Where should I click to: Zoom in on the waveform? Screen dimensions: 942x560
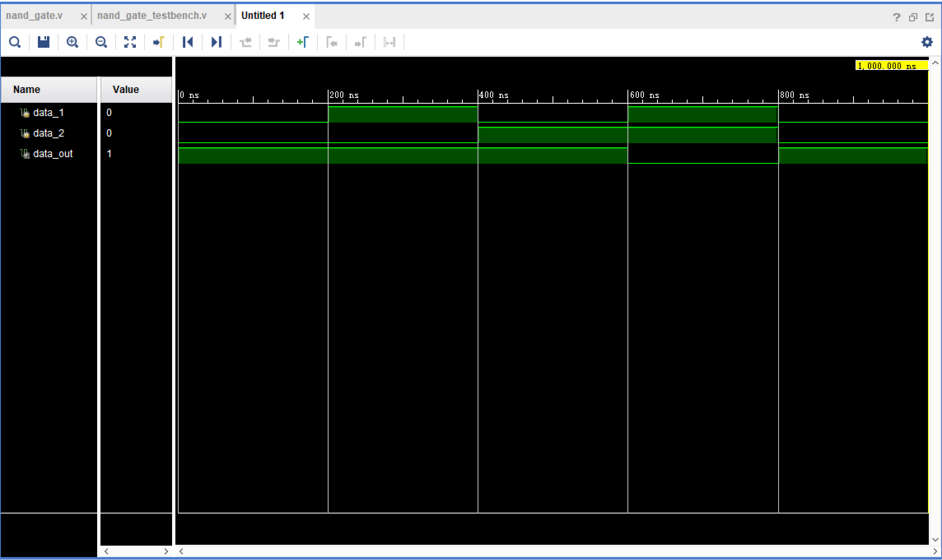(x=72, y=42)
